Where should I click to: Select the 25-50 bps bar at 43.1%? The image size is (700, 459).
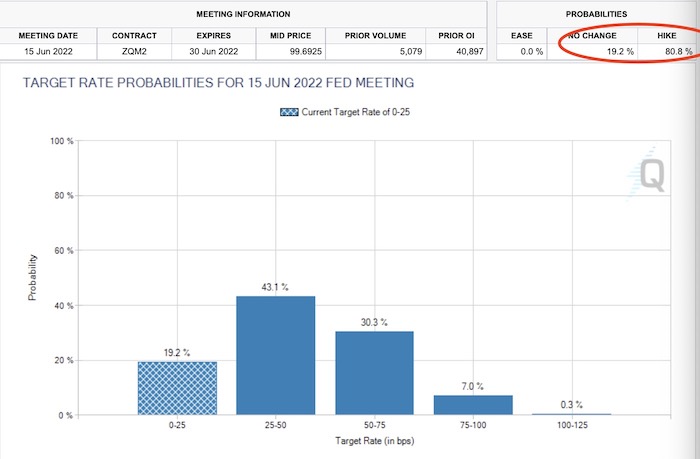[275, 355]
